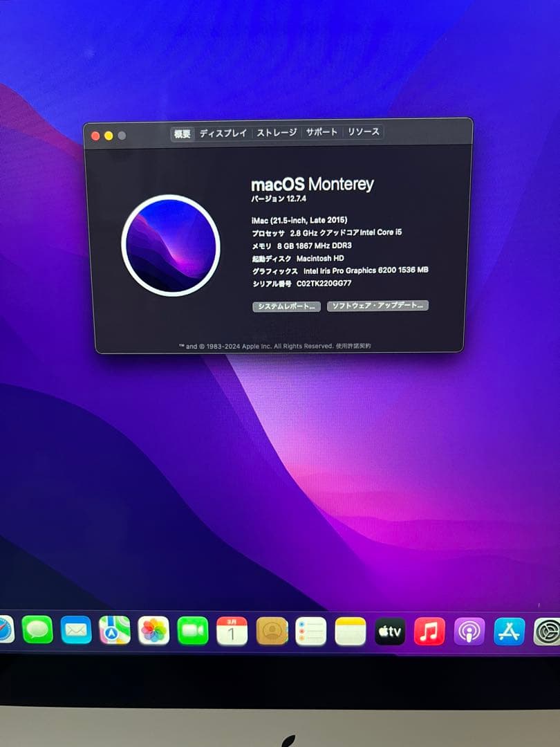This screenshot has height=747, width=560.
Task: Open System Preferences from the Dock
Action: (545, 631)
